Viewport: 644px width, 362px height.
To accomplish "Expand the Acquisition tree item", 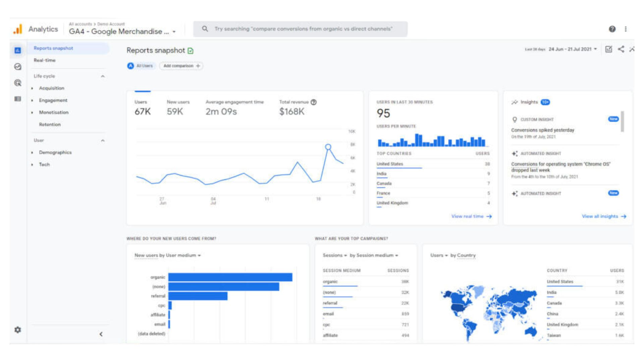I will (x=32, y=88).
